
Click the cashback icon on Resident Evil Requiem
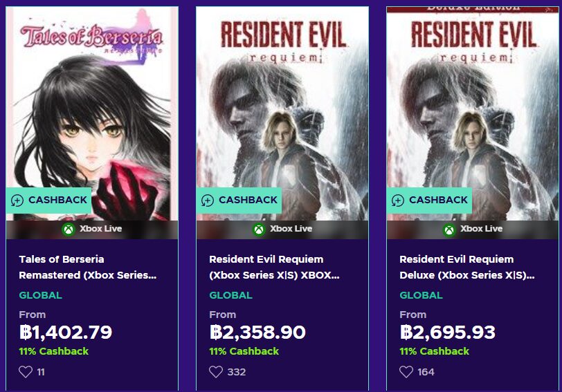207,200
